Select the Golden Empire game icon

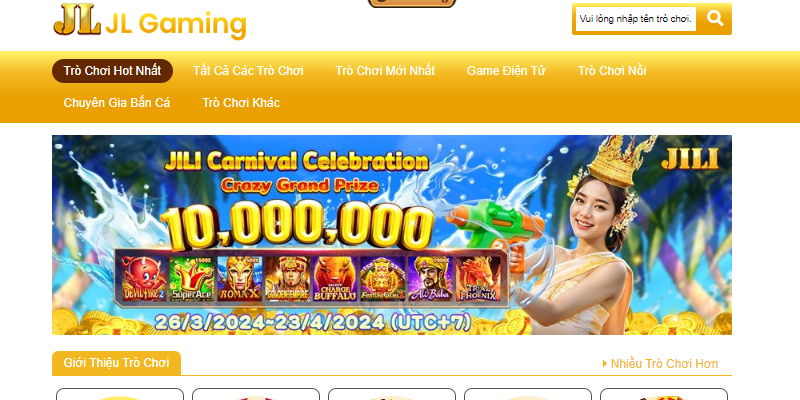coord(287,278)
